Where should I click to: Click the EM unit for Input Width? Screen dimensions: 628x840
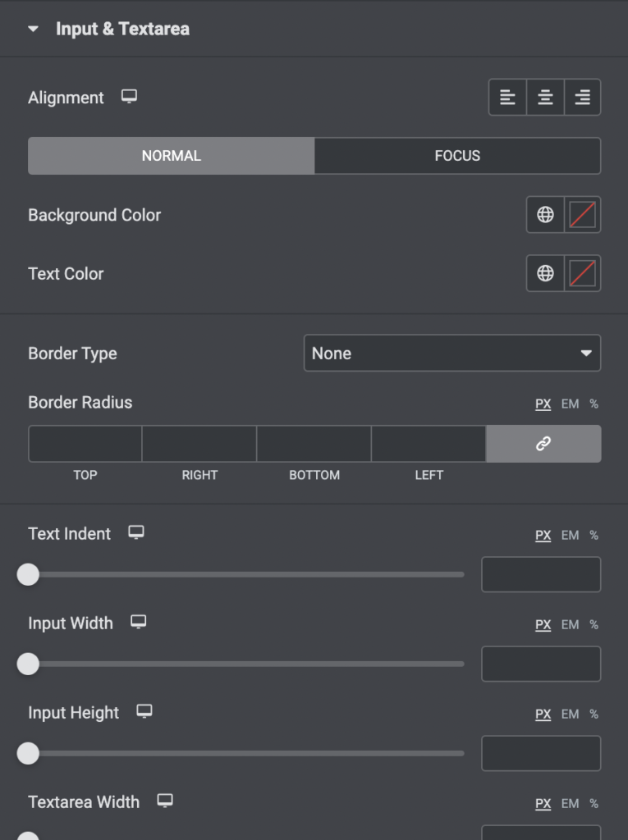pos(569,623)
